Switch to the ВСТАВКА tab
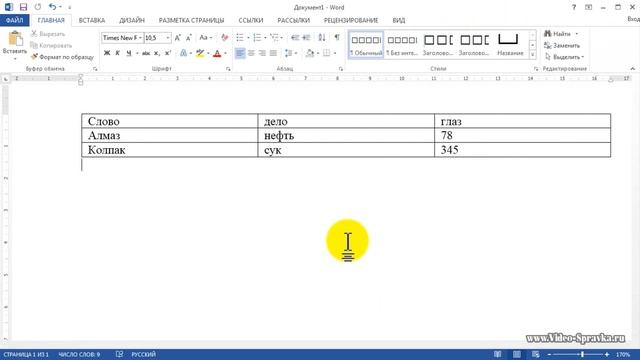 [x=92, y=20]
